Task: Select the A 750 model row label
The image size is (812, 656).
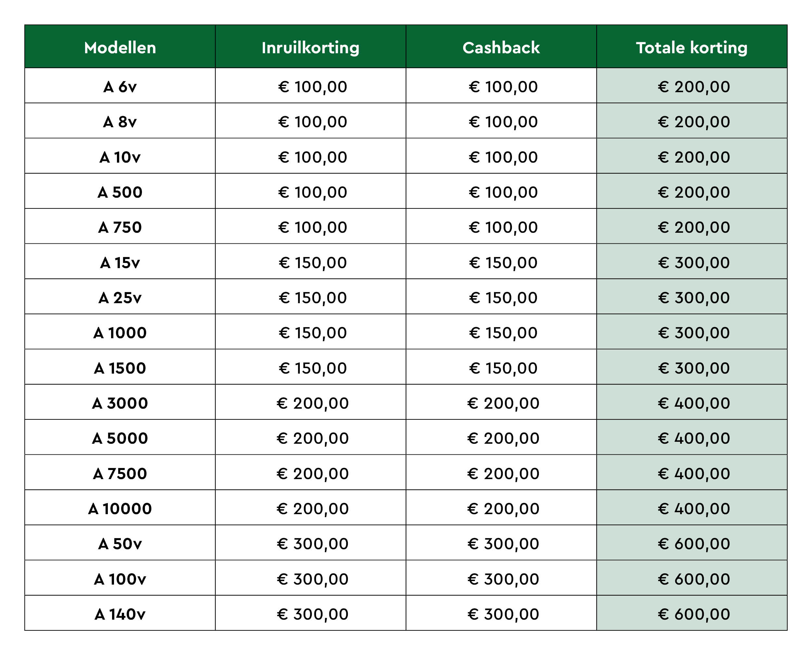Action: [120, 228]
